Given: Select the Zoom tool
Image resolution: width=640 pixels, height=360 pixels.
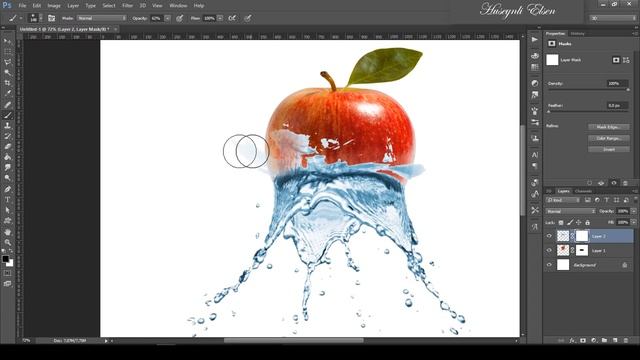Looking at the screenshot, I should pos(7,242).
